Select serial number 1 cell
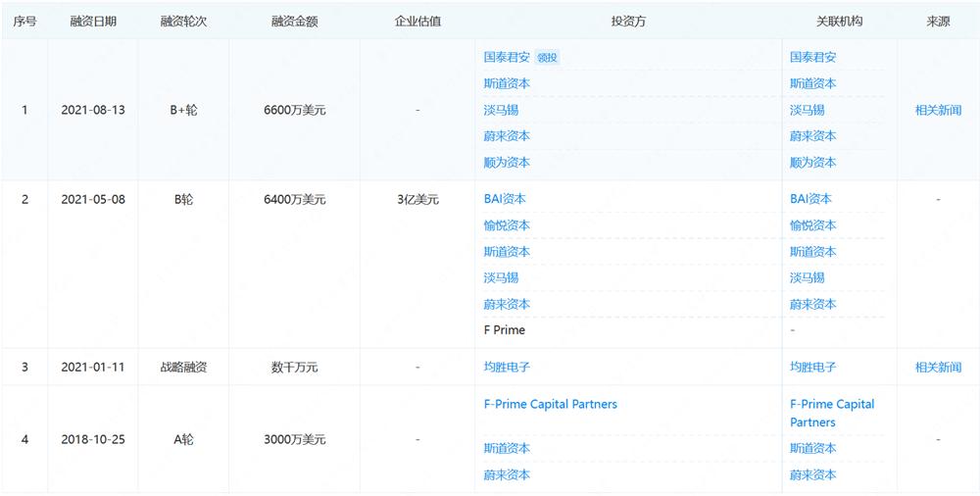The height and width of the screenshot is (496, 980). coord(24,111)
